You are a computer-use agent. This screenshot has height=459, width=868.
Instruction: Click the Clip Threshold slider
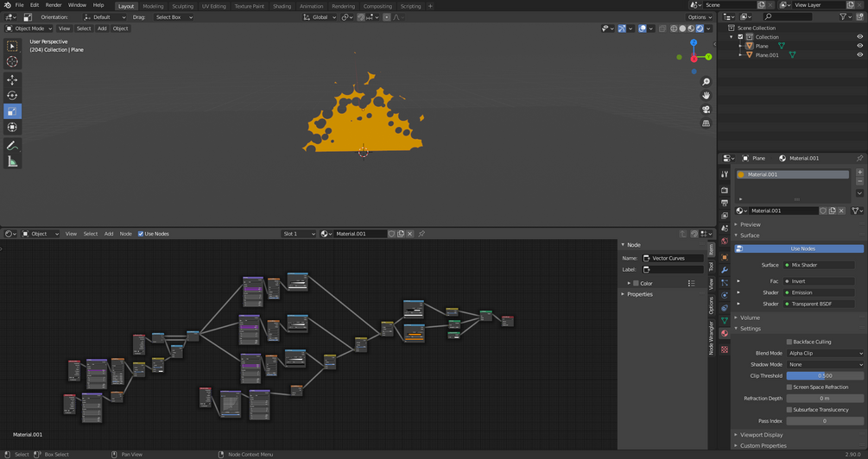click(824, 375)
